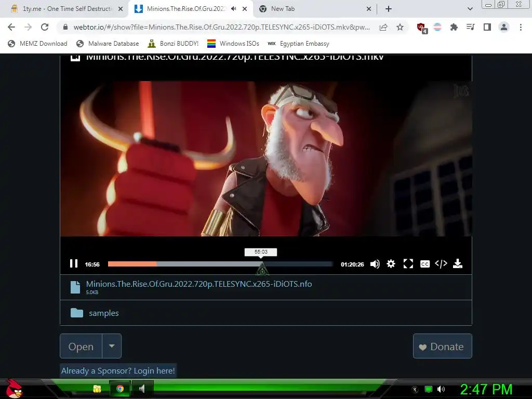Share this page icon

point(383,27)
